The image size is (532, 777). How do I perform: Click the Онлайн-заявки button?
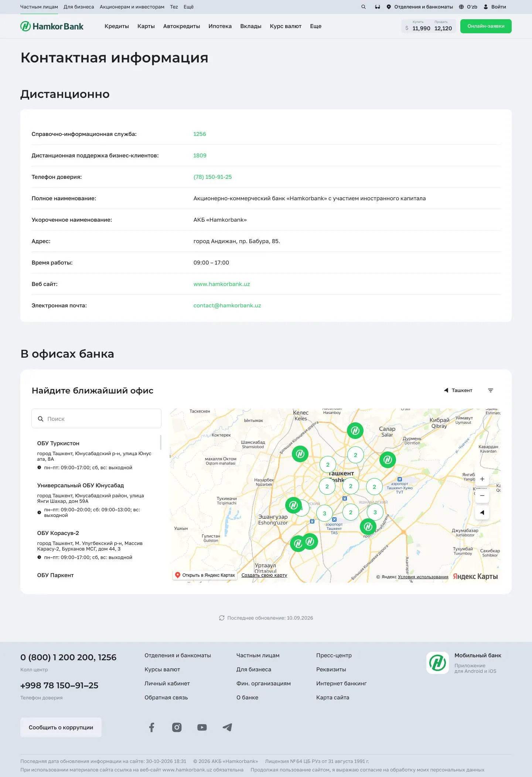pos(486,26)
